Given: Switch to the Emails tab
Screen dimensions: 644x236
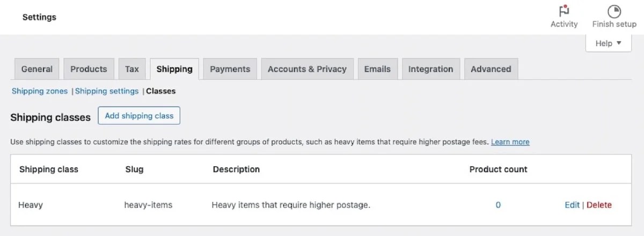Looking at the screenshot, I should (377, 69).
